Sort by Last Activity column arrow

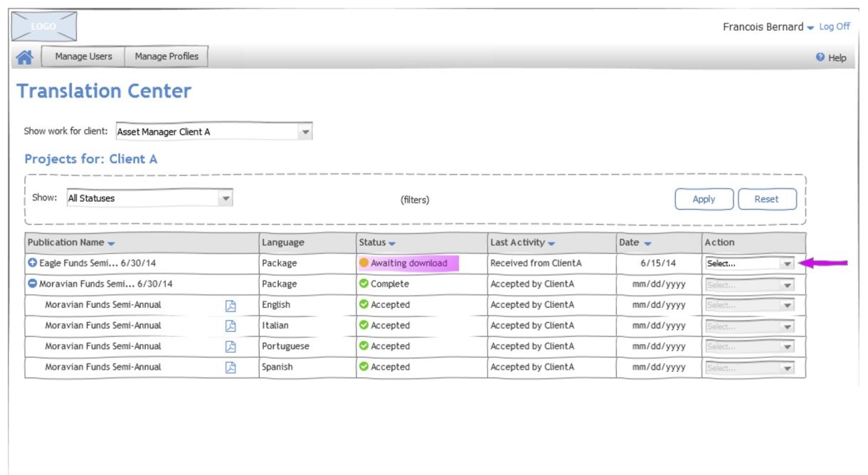(x=551, y=243)
